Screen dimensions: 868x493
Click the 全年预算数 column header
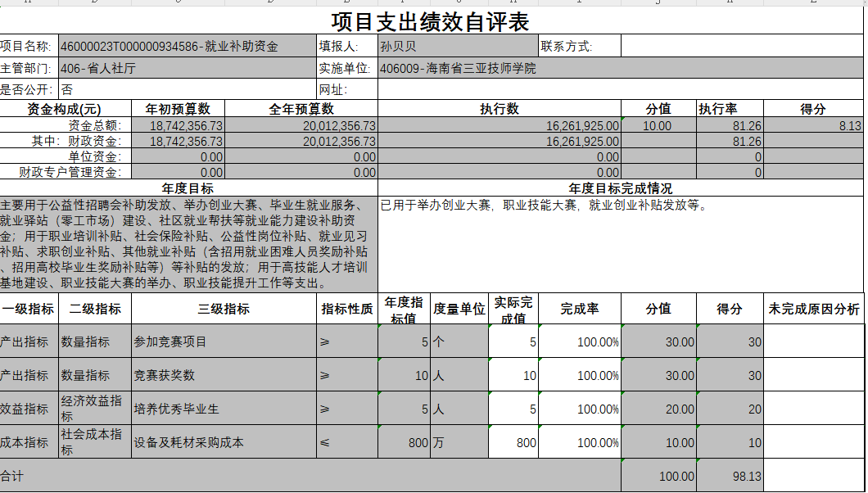tap(301, 108)
